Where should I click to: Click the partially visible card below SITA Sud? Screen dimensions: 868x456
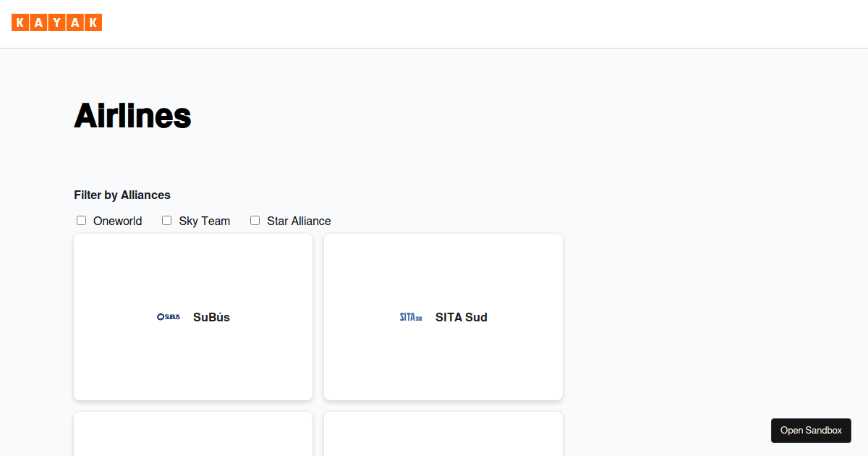pos(443,434)
